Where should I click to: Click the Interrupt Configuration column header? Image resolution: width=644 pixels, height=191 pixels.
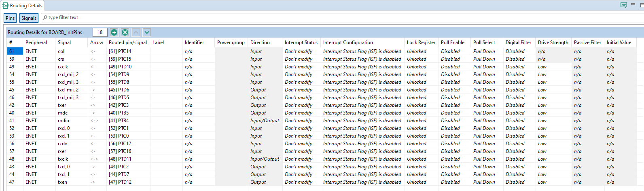point(363,42)
